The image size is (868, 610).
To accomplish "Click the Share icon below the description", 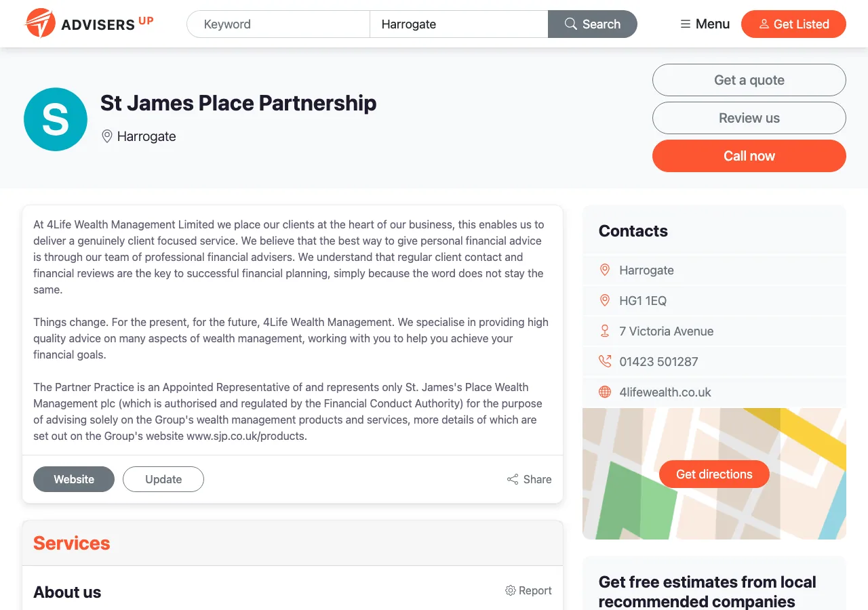I will pyautogui.click(x=513, y=479).
